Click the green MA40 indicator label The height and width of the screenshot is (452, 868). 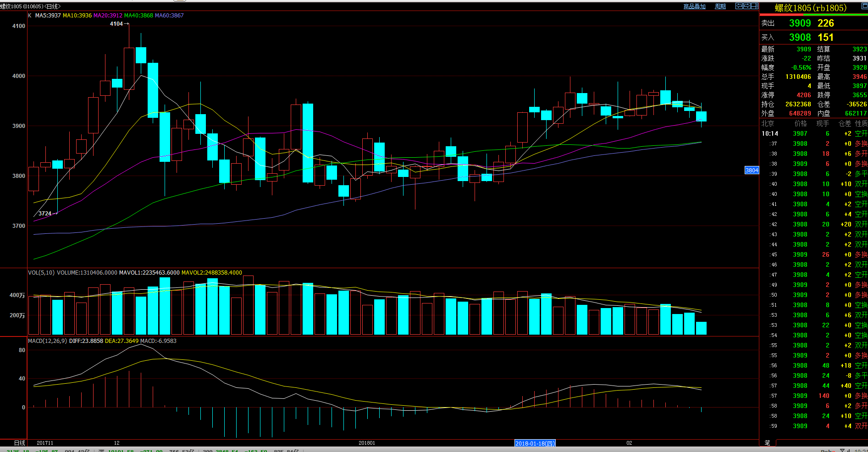[138, 16]
